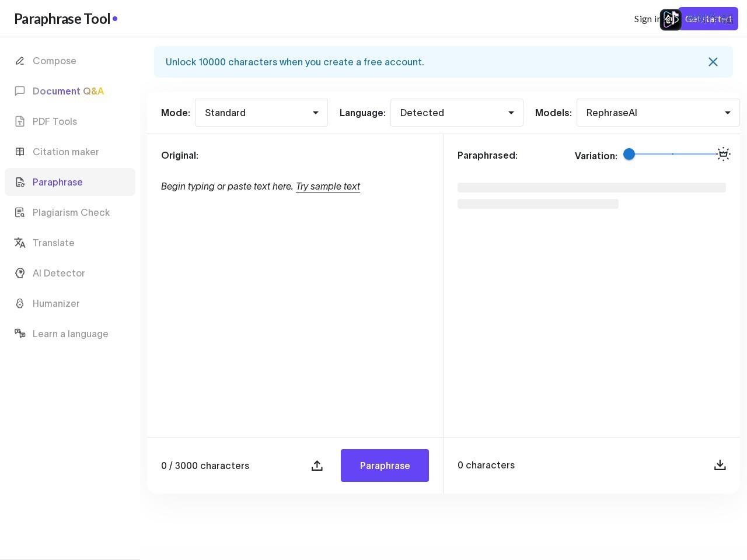Viewport: 747px width, 560px height.
Task: Click the Sign in link
Action: click(x=647, y=19)
